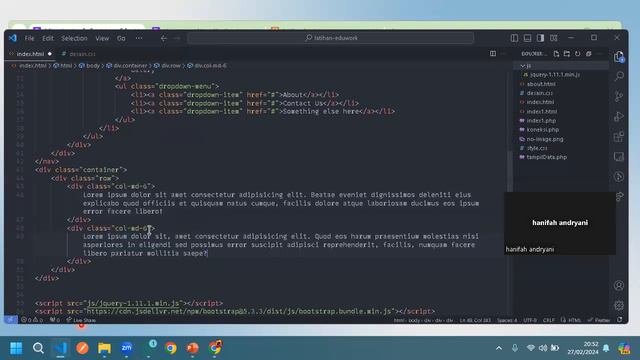Open the Explorer view in activity bar
This screenshot has height=360, width=640.
pyautogui.click(x=619, y=56)
